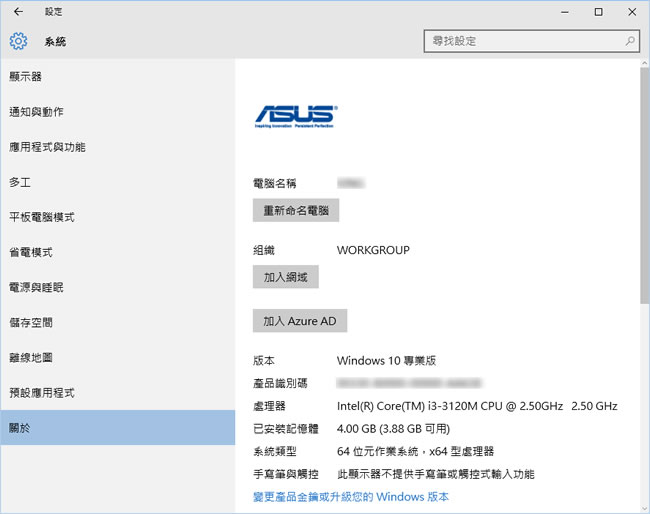Focus the 尋找設定 search field
Screen dimensions: 650x514
pyautogui.click(x=531, y=41)
